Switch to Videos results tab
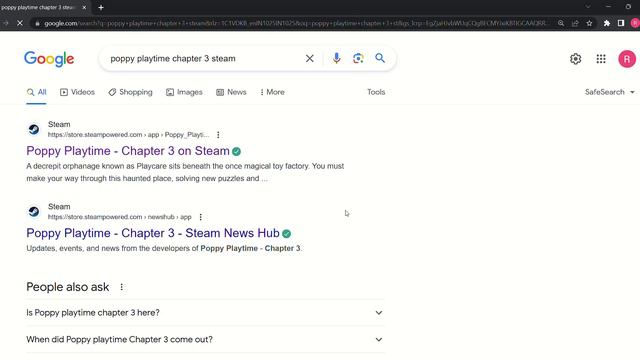The image size is (640, 360). 77,92
